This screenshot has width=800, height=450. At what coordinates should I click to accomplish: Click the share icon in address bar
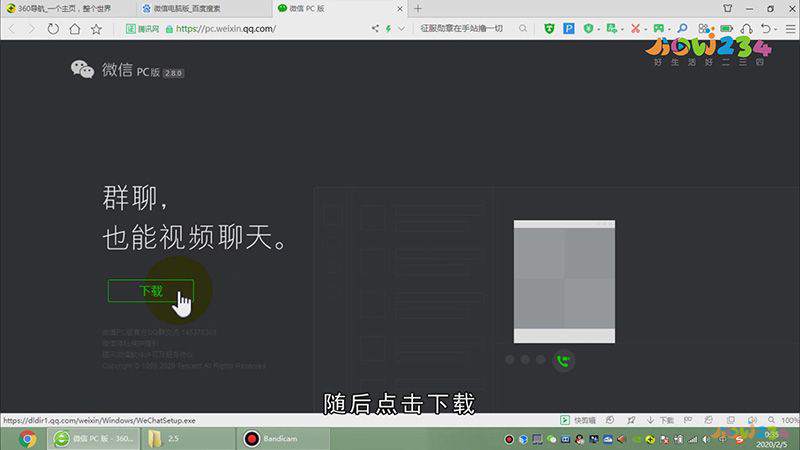[375, 29]
